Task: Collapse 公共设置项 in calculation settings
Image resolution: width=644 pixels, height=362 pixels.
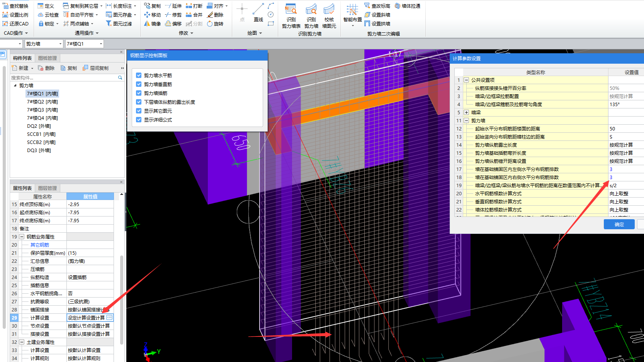Action: click(x=466, y=80)
